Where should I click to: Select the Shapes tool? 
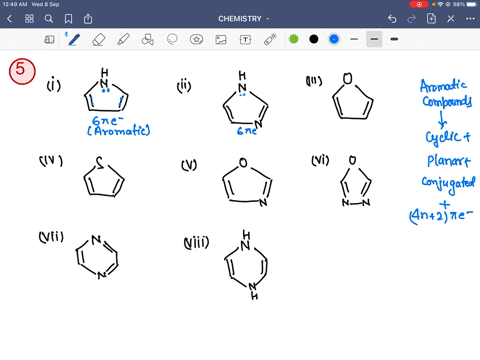coord(147,39)
